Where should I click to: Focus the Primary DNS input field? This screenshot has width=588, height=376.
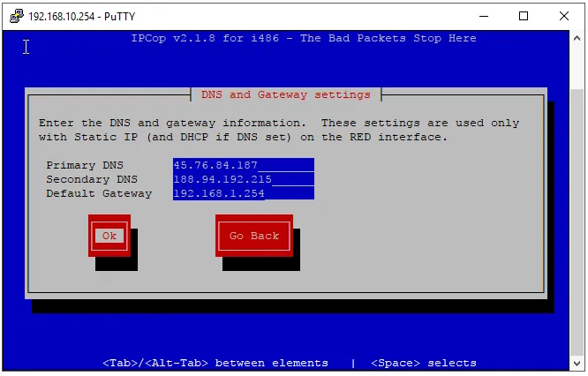(x=244, y=165)
